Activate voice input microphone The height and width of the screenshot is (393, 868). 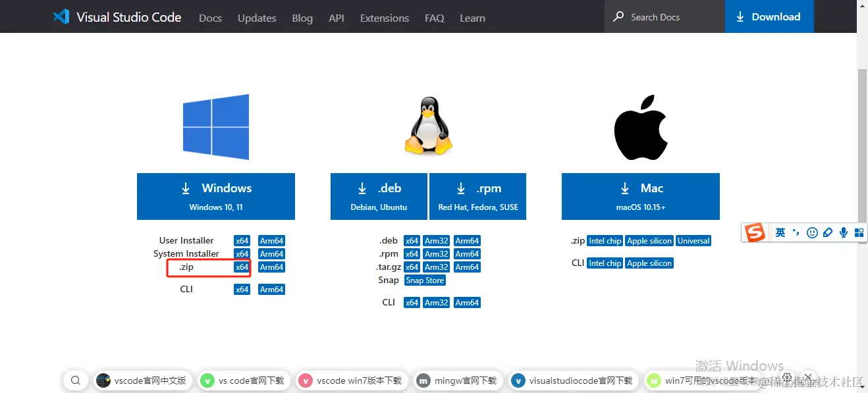(x=844, y=232)
